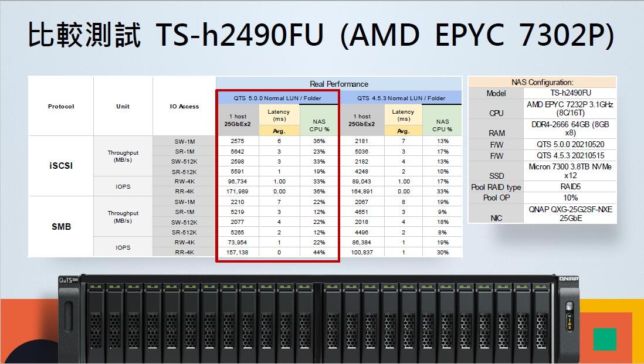Viewport: 644px width, 364px height.
Task: Click the "DDR4-2666 64GB" RAM value
Action: tap(570, 128)
